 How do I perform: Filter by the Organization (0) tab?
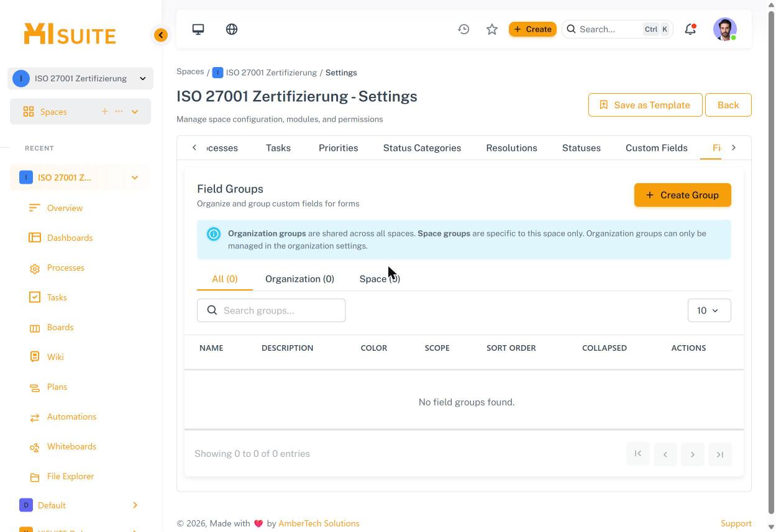[x=299, y=279]
